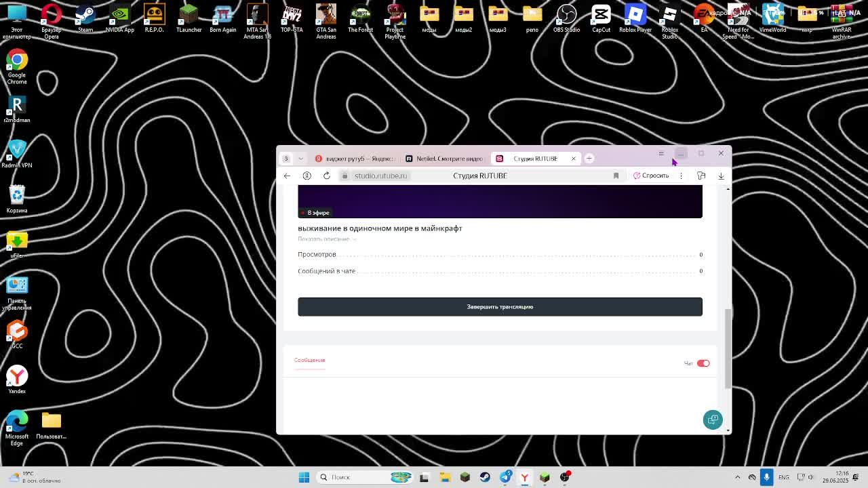Screen dimensions: 868x488
Task: Open the Сообщения tab
Action: click(309, 360)
